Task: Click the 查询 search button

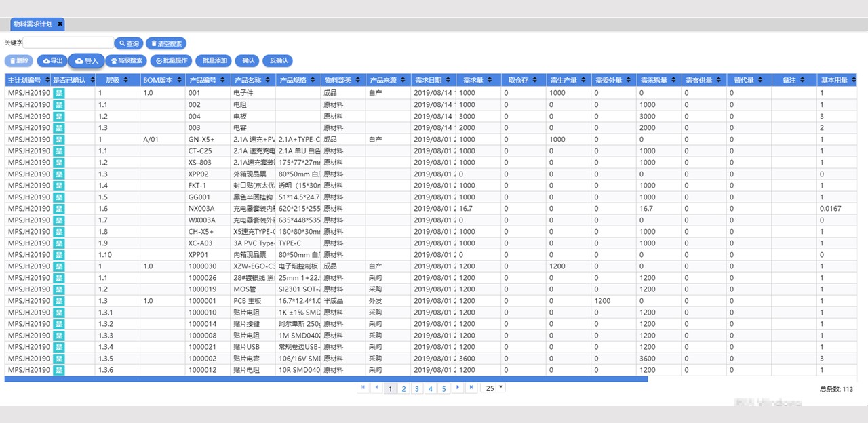Action: tap(129, 43)
